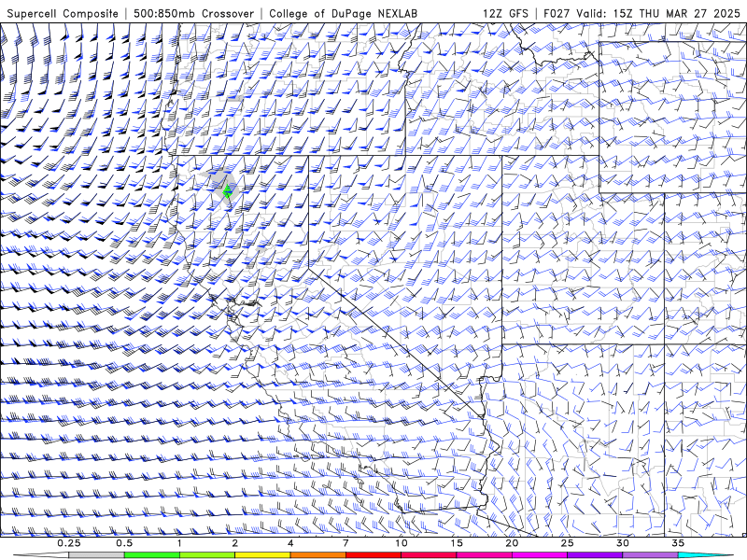
Task: Click the '2' legend value
Action: tap(235, 543)
